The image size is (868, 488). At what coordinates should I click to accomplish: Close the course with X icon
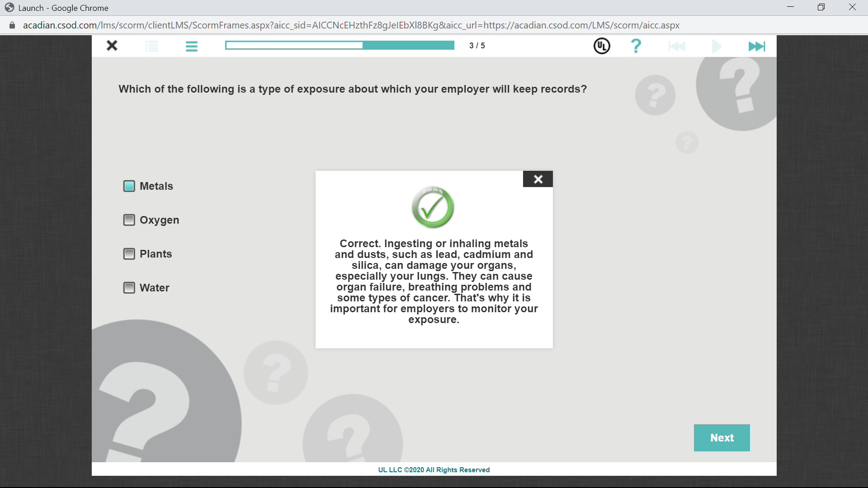point(112,46)
